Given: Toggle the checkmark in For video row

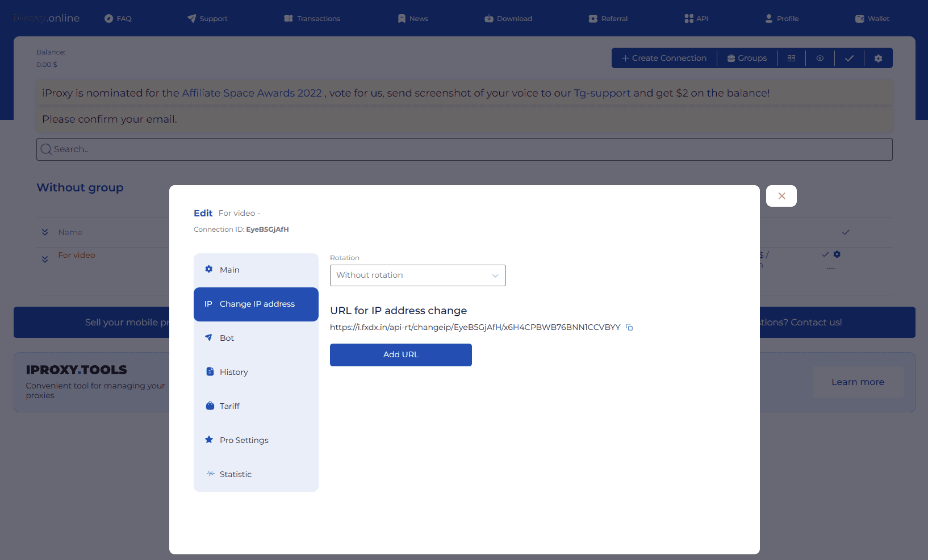Looking at the screenshot, I should (x=825, y=254).
